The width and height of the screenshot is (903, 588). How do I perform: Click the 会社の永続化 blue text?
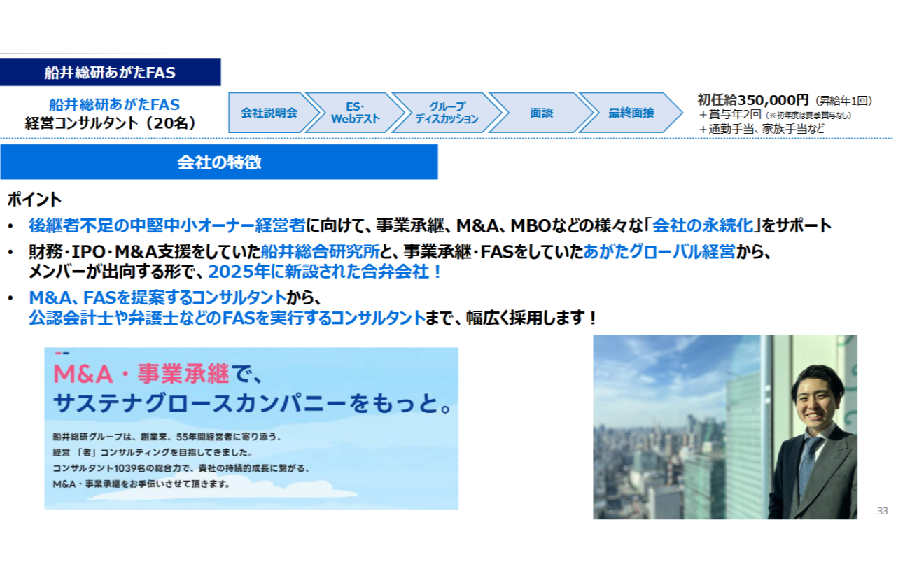click(x=702, y=225)
